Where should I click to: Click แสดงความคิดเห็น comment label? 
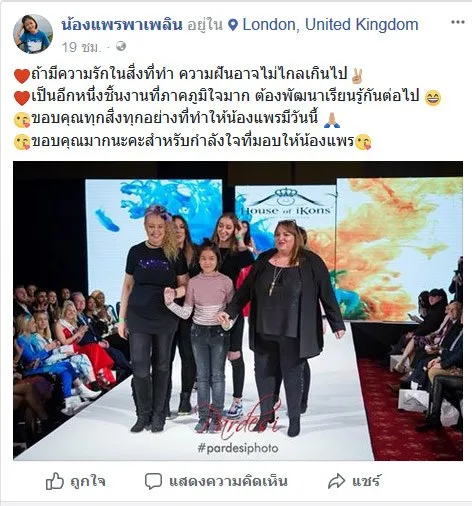(x=228, y=481)
